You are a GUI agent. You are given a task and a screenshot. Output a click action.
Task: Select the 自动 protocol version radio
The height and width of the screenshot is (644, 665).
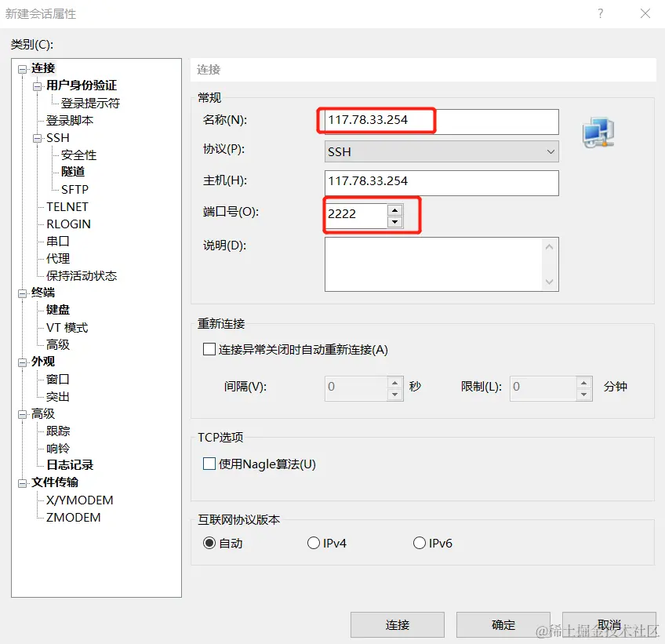(x=209, y=543)
